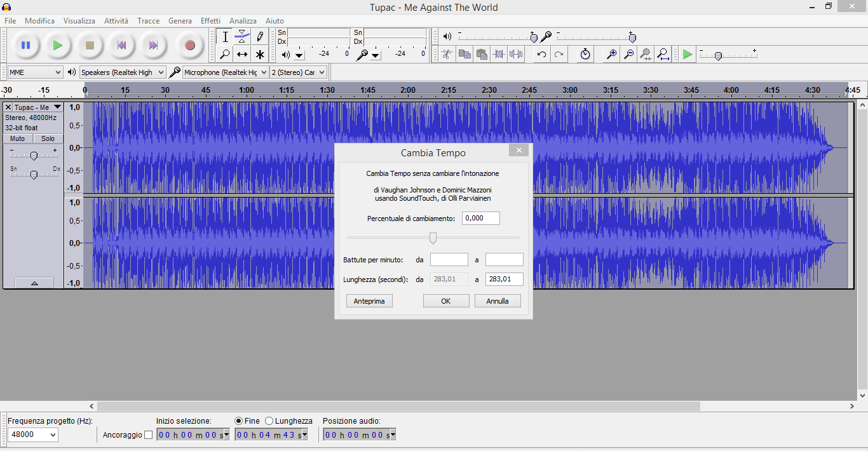Open the MME audio host dropdown
Image resolution: width=868 pixels, height=451 pixels.
click(x=35, y=72)
